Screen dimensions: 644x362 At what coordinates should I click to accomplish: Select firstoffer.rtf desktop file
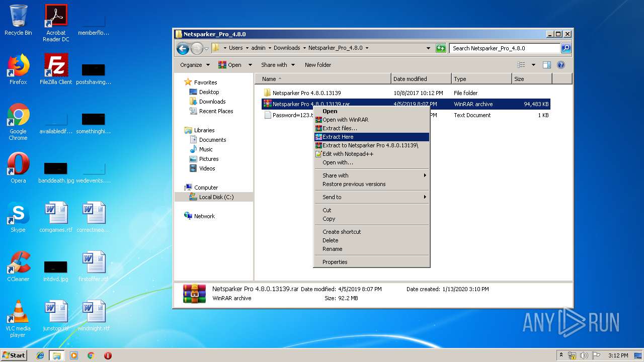(x=94, y=266)
